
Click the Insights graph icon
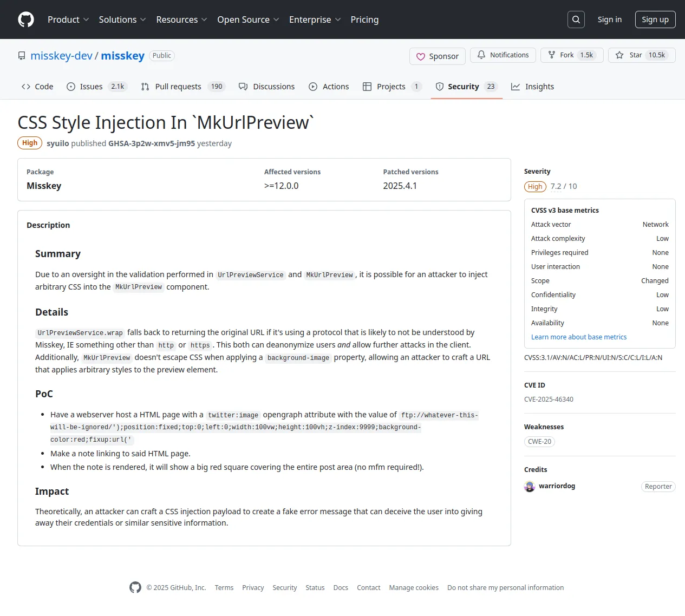coord(516,87)
